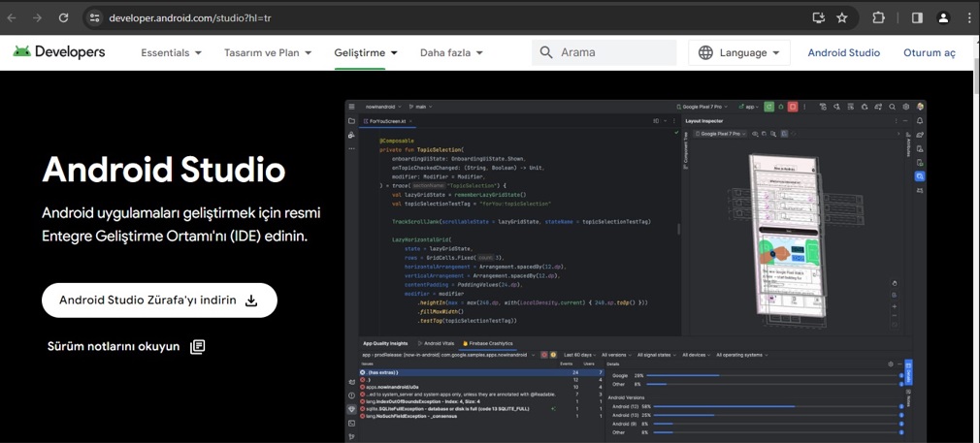Viewport: 980px width, 443px height.
Task: Click the Android Studio IDE screenshot image
Action: pos(636,271)
